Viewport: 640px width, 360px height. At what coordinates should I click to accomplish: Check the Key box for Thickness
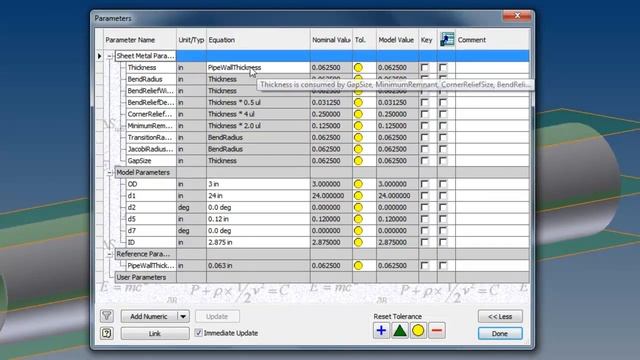click(424, 67)
